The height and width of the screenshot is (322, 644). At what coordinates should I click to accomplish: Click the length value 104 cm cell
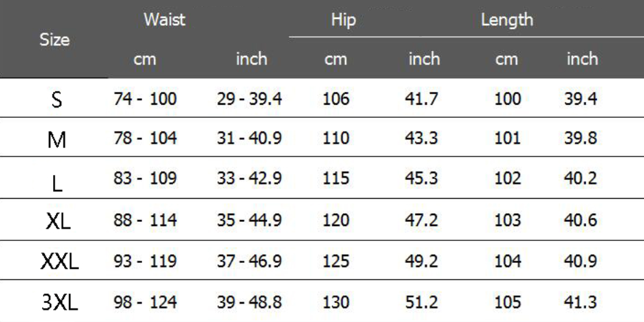[507, 260]
